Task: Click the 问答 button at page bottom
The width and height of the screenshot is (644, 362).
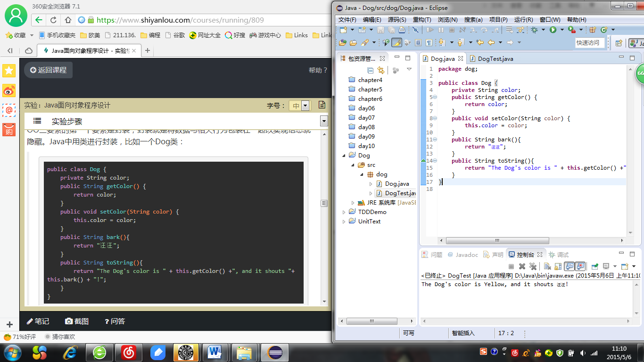Action: 115,321
